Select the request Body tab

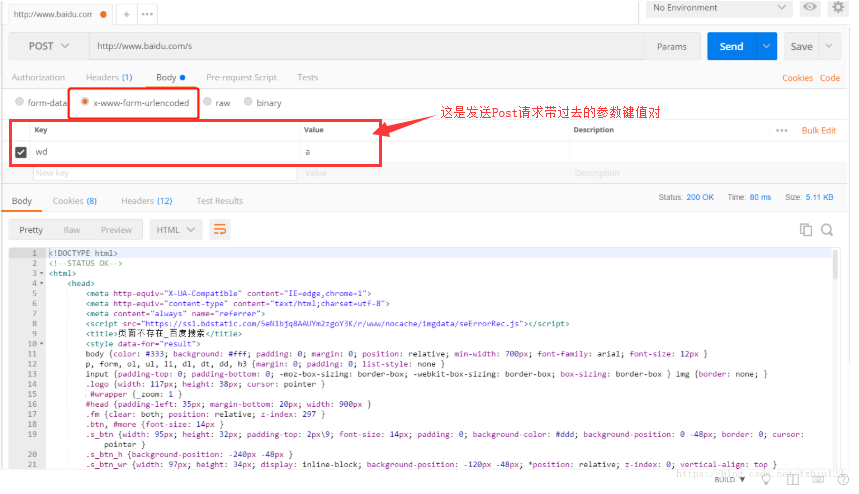tap(170, 77)
